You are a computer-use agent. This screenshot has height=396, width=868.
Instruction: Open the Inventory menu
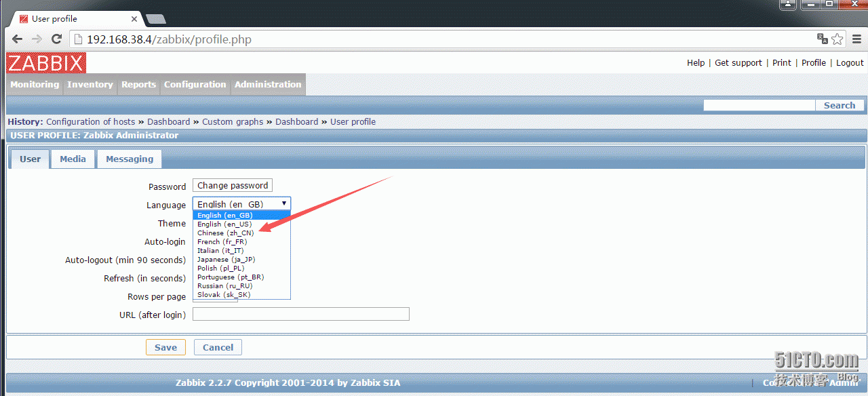(x=90, y=85)
